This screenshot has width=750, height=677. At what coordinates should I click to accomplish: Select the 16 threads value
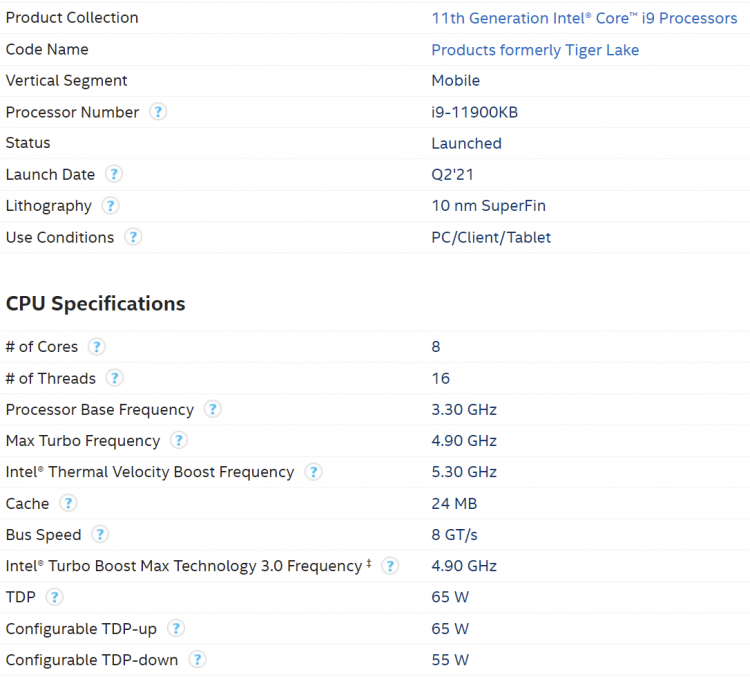pyautogui.click(x=441, y=378)
